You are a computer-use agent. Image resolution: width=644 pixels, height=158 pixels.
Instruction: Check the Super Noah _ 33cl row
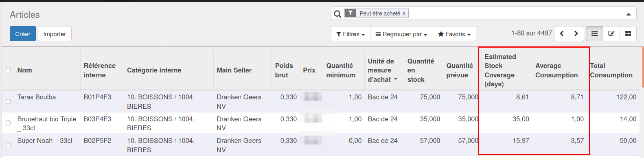pyautogui.click(x=8, y=145)
